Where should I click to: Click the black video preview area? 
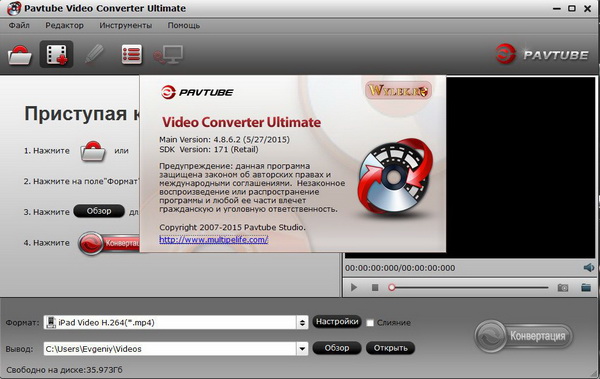[520, 168]
